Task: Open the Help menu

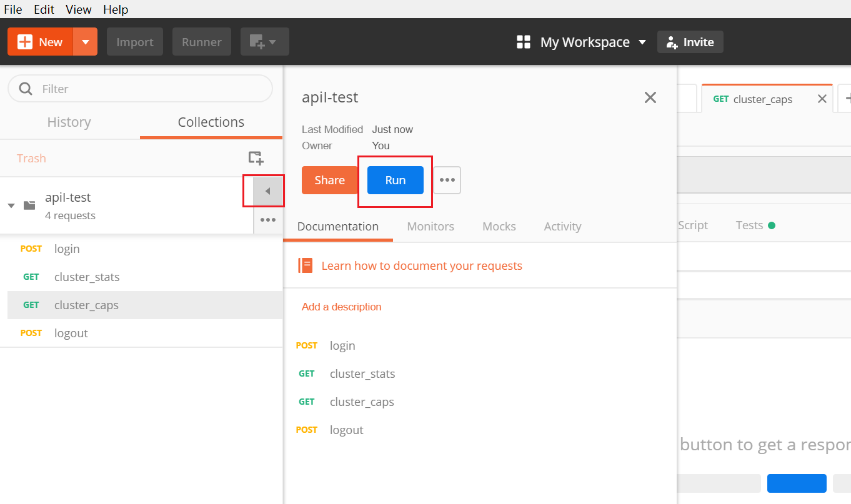Action: [x=116, y=9]
